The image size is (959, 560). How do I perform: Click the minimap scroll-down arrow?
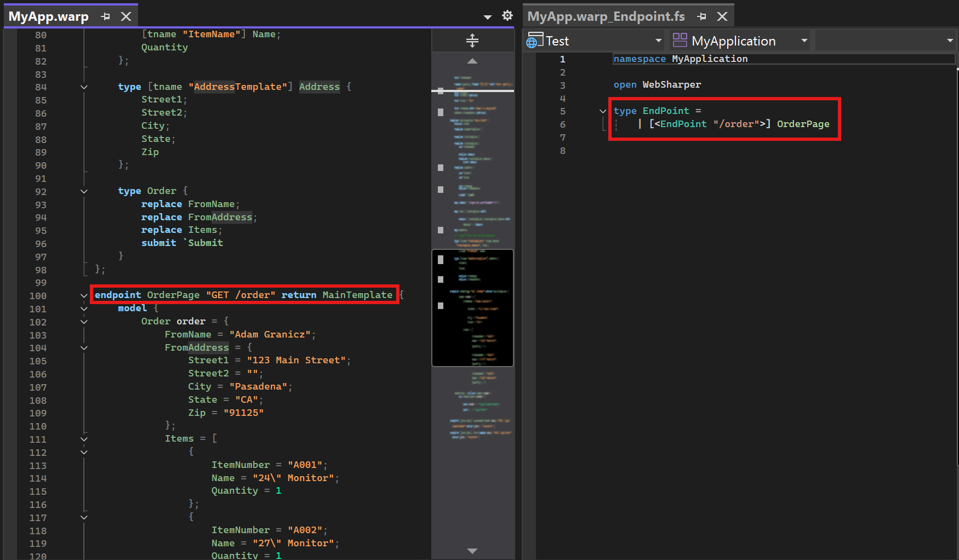[472, 550]
